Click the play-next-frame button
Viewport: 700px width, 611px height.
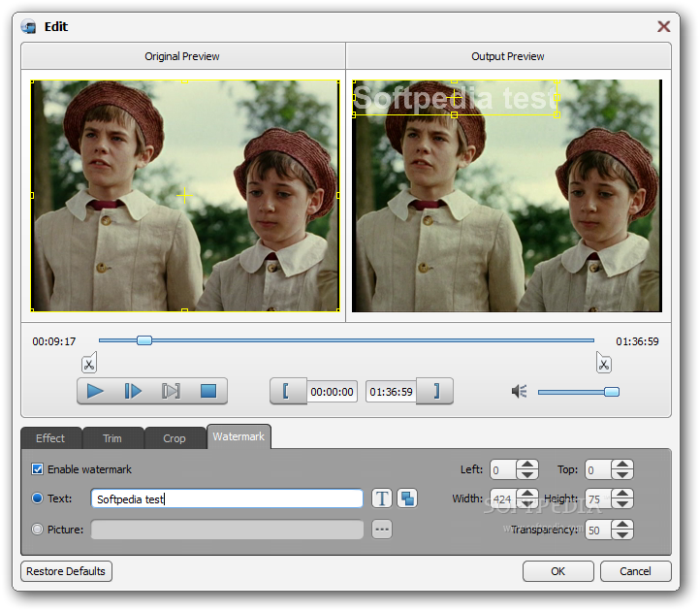[x=133, y=391]
